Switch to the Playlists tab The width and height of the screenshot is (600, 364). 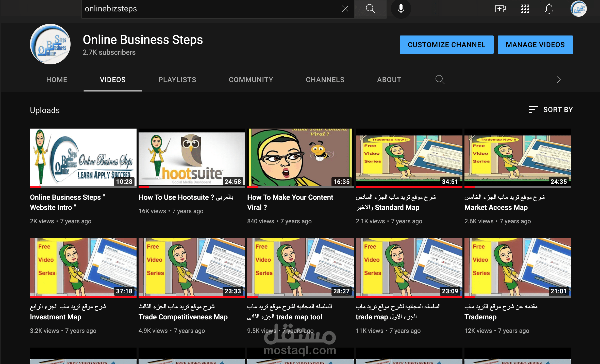pos(177,80)
